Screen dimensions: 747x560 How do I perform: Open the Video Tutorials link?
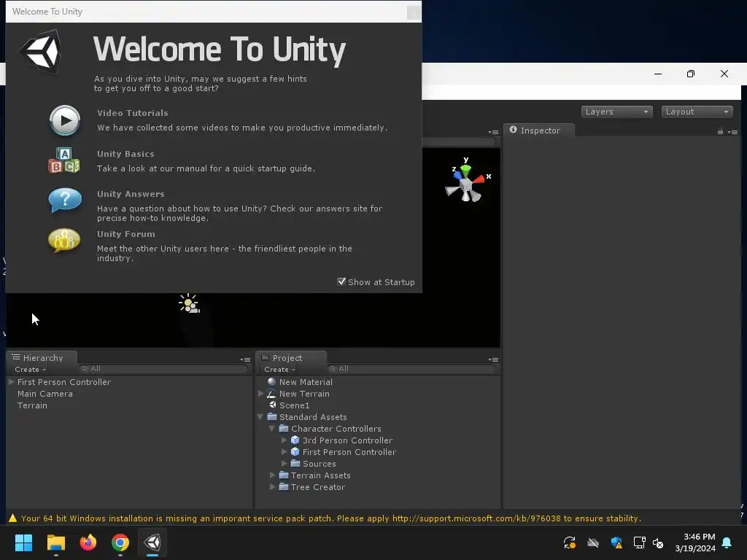(133, 113)
